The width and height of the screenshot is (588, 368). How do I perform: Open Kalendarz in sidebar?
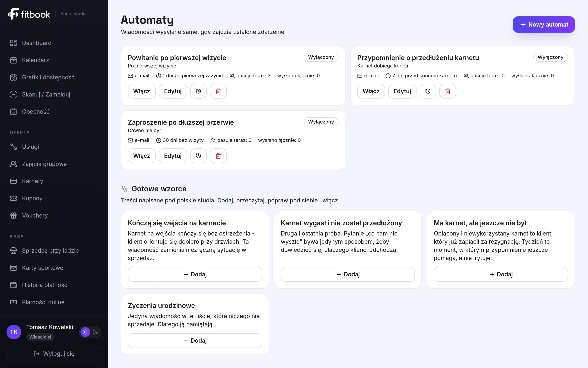pos(54,60)
